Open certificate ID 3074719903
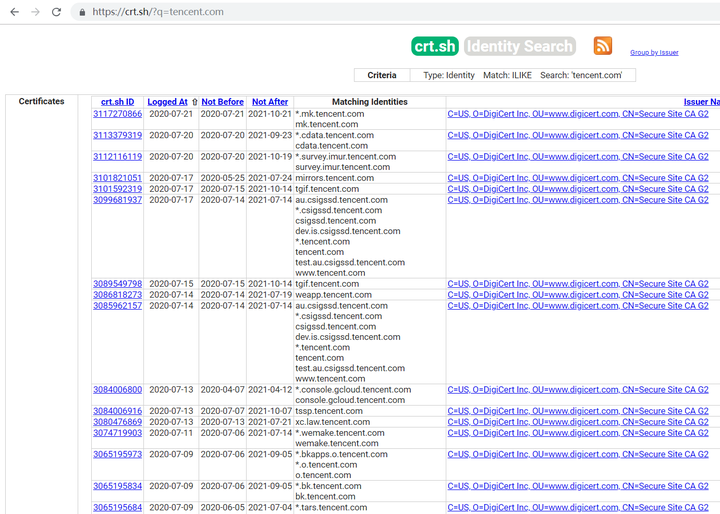This screenshot has width=720, height=514. click(118, 433)
